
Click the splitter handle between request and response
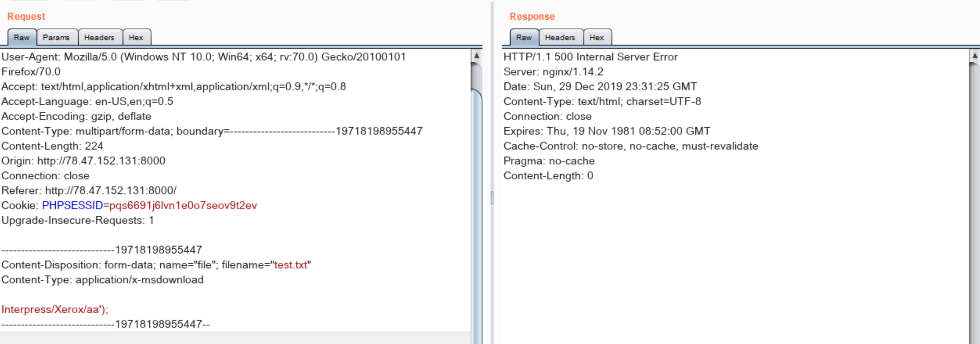(492, 198)
